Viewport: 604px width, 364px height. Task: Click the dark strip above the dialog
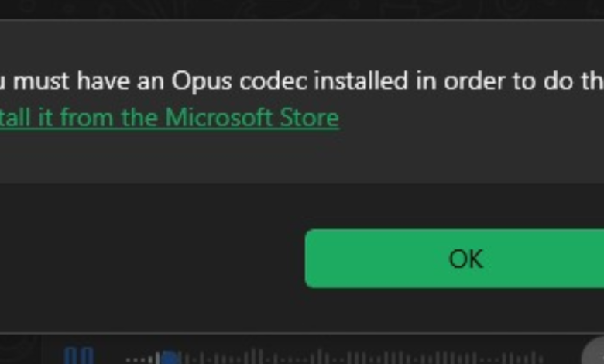pos(302,9)
